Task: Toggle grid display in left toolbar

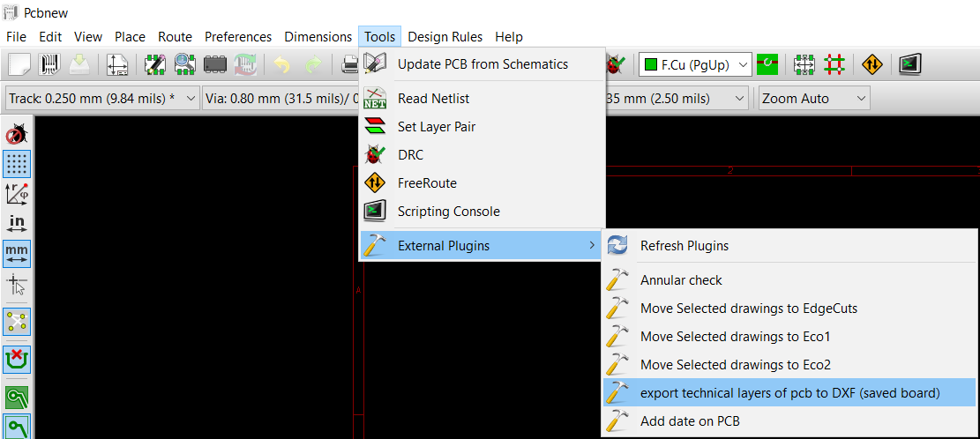Action: 17,164
